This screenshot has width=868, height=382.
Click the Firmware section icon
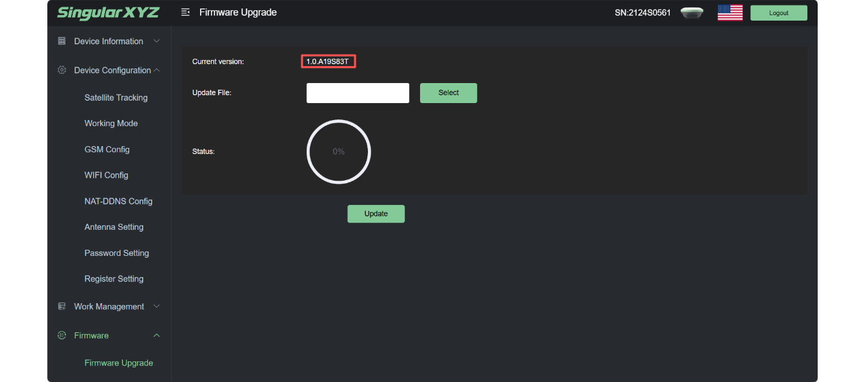click(62, 335)
